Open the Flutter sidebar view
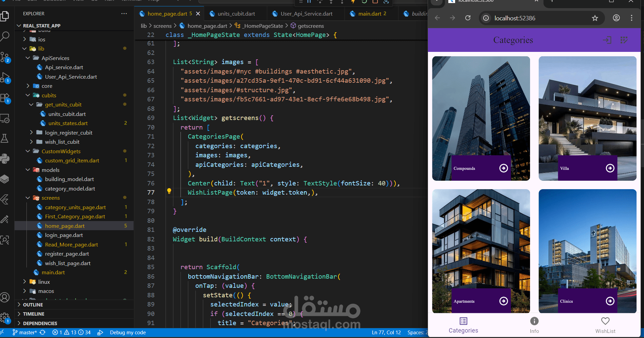 tap(5, 199)
